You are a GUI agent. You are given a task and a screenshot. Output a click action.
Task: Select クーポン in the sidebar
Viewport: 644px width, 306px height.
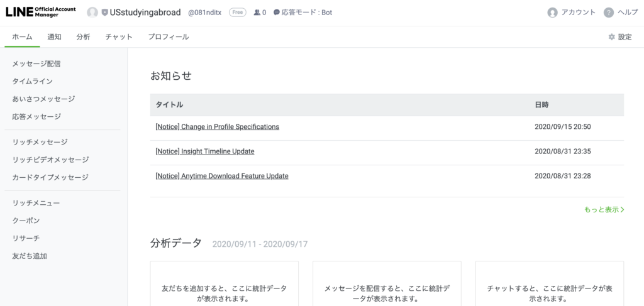coord(26,221)
